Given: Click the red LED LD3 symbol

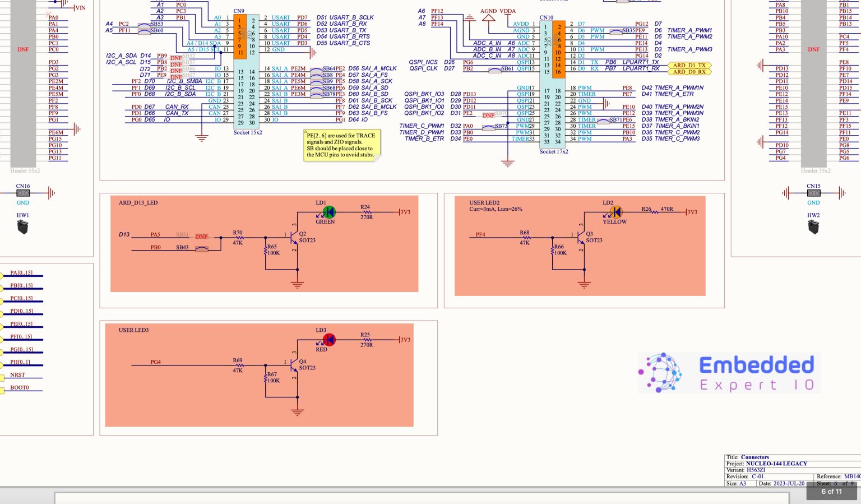Looking at the screenshot, I should (x=329, y=339).
